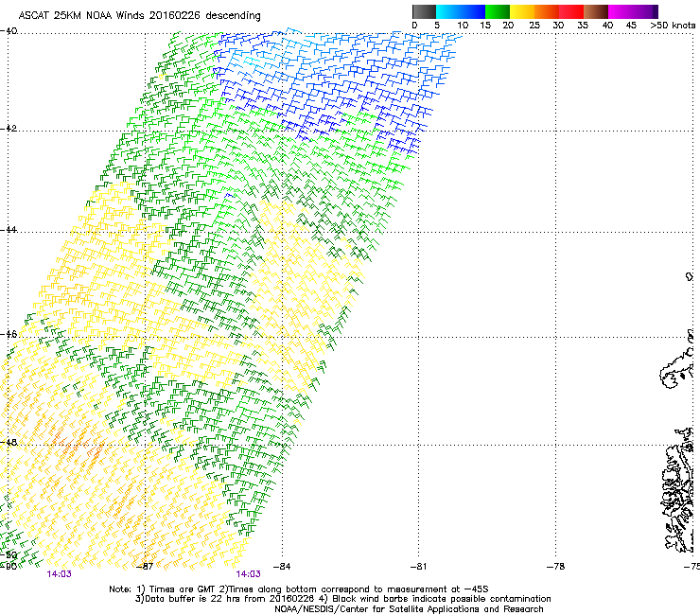Pick the magenta 40-45 knots legend swatch
The width and height of the screenshot is (700, 615).
pos(621,11)
